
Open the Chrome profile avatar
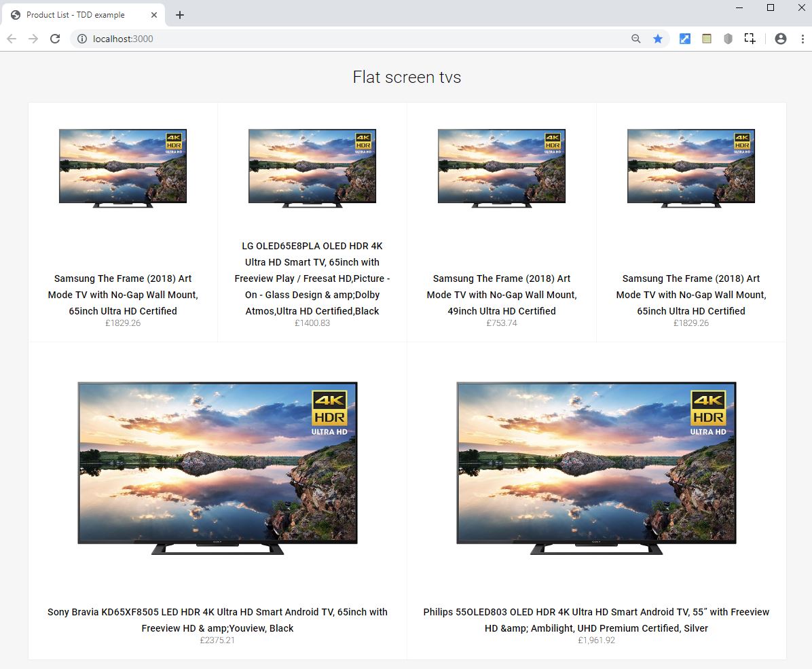(x=780, y=39)
